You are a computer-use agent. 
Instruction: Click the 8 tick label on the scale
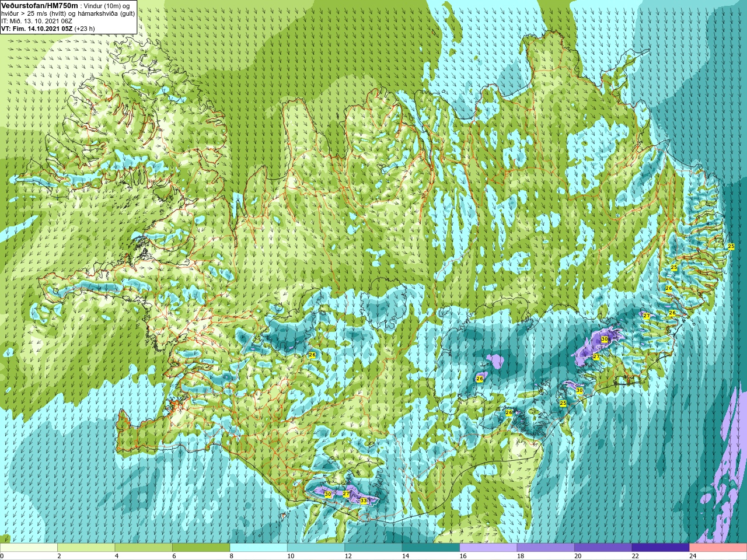click(232, 556)
